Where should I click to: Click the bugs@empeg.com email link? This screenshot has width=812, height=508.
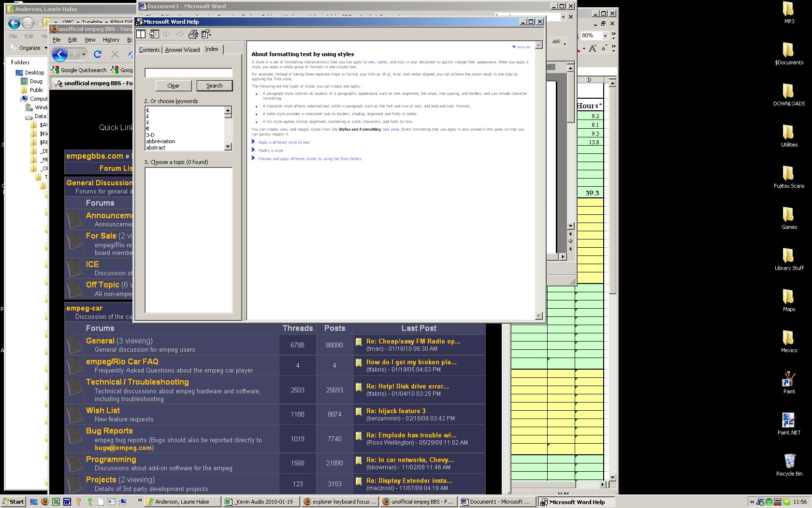click(123, 448)
